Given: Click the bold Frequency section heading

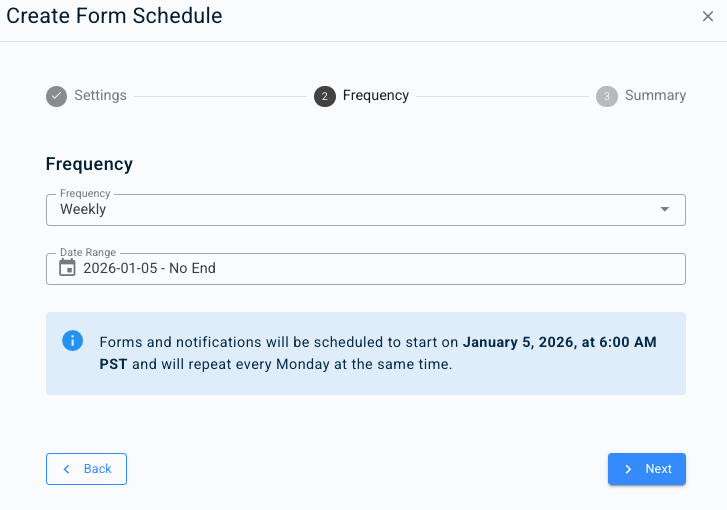Looking at the screenshot, I should pos(89,164).
